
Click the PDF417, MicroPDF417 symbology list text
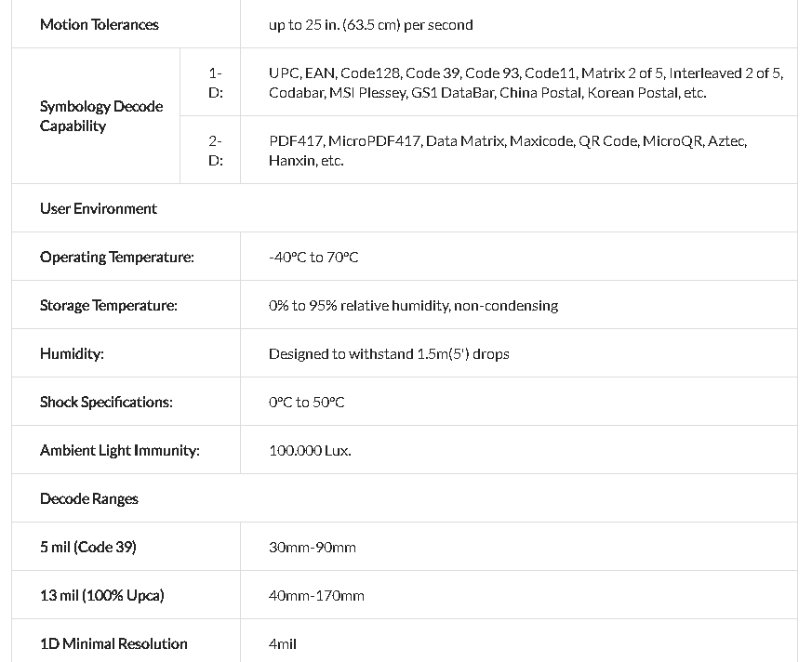507,150
